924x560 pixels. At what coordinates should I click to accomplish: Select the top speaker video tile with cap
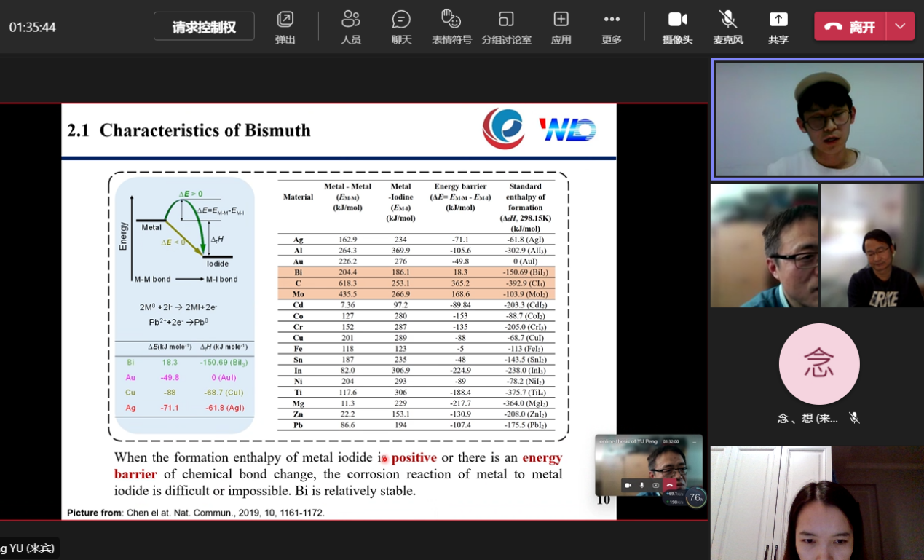(x=818, y=119)
